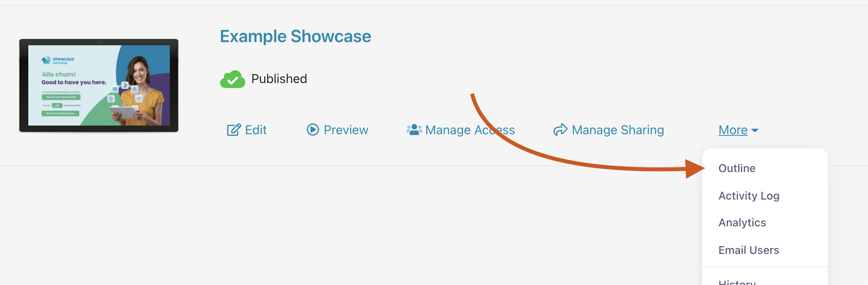Select Email Users menu entry
Screen dimensions: 868x285
pyautogui.click(x=748, y=250)
